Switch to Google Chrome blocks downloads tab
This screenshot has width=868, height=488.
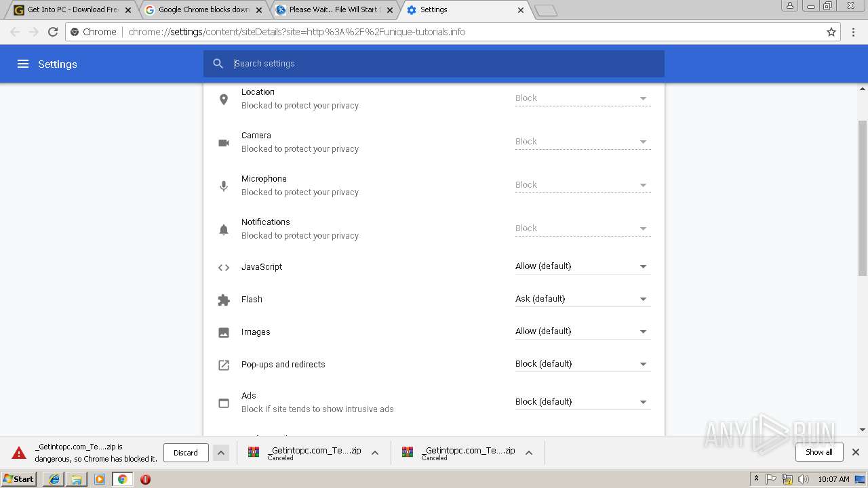(203, 10)
